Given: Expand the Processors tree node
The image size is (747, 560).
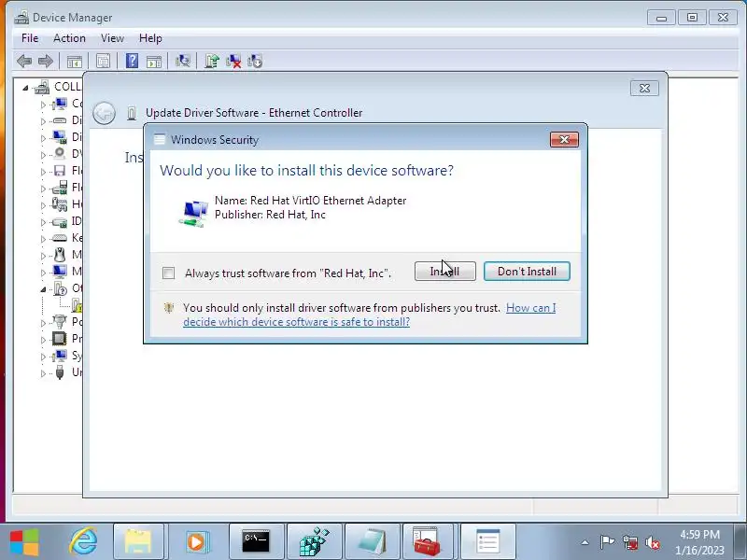Looking at the screenshot, I should tap(43, 340).
